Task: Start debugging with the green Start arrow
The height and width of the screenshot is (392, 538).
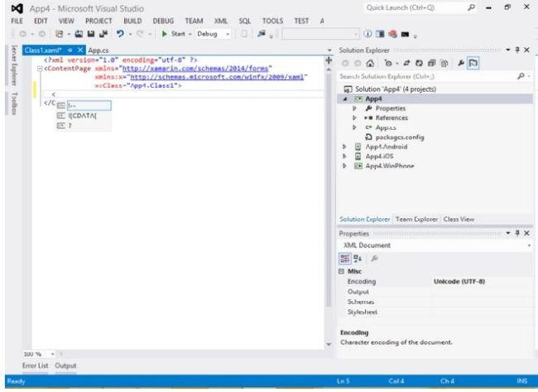Action: pos(165,34)
